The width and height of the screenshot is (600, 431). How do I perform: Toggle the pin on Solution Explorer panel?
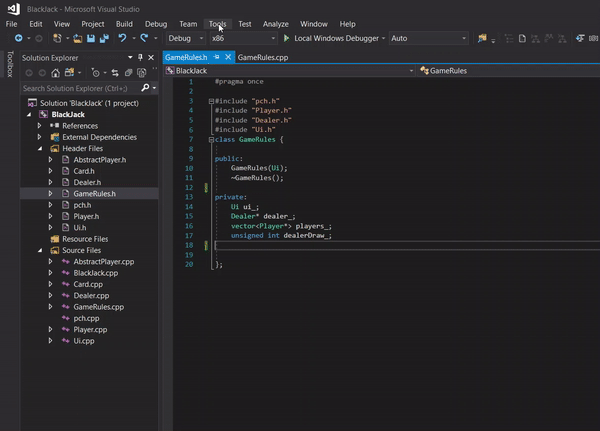140,57
